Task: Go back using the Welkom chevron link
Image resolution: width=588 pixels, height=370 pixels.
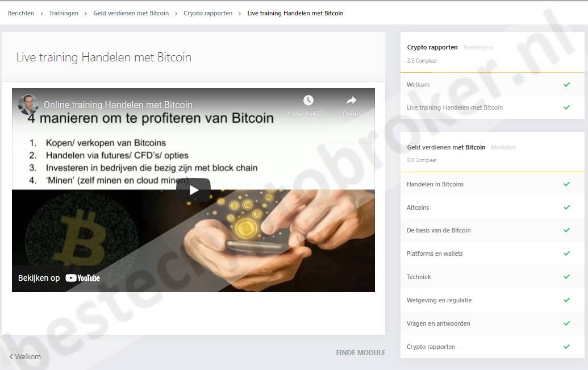Action: point(25,356)
